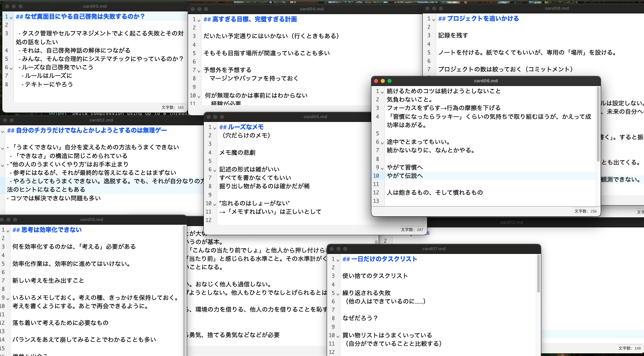Click 'やがて伝説へ' in card06.md
This screenshot has height=356, width=644.
pyautogui.click(x=405, y=176)
